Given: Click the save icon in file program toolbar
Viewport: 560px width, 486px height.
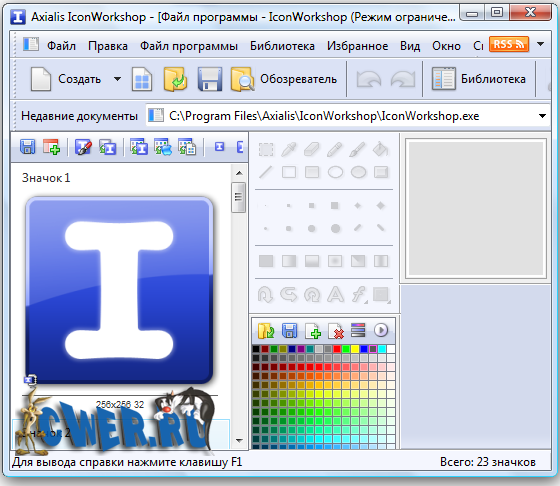Looking at the screenshot, I should 28,147.
